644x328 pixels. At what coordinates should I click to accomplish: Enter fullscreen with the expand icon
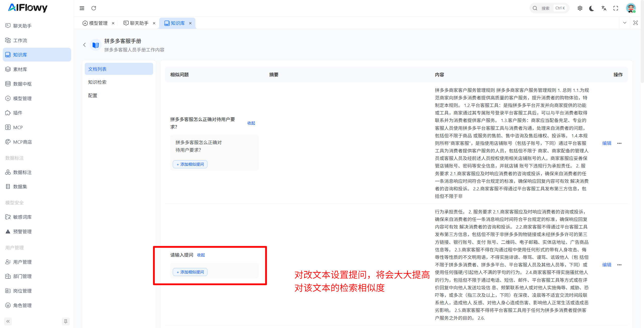(616, 8)
